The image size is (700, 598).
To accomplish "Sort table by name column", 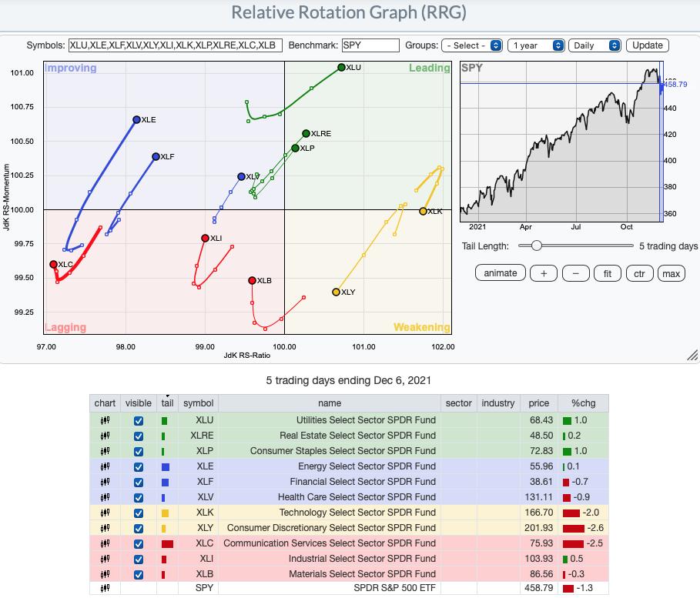I will [x=330, y=403].
